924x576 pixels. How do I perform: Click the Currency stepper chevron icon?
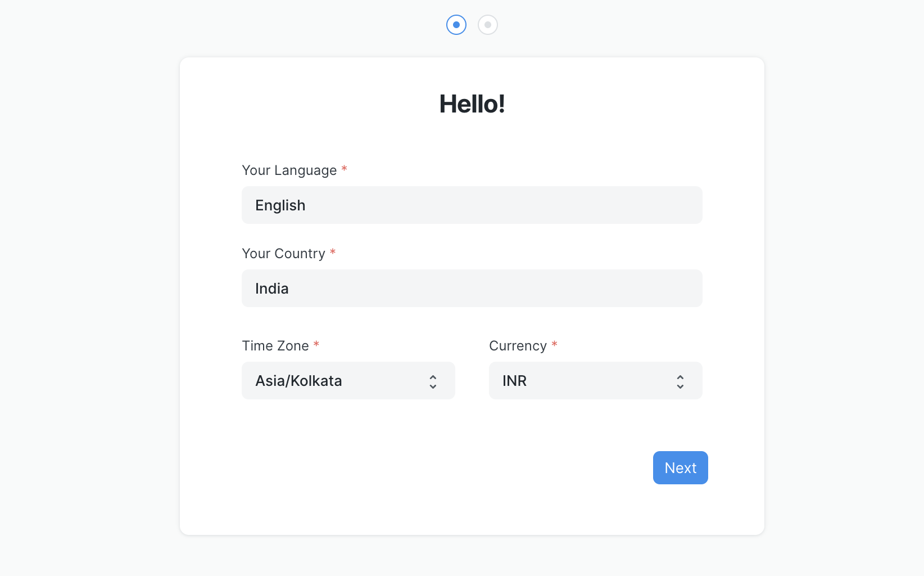pyautogui.click(x=680, y=381)
